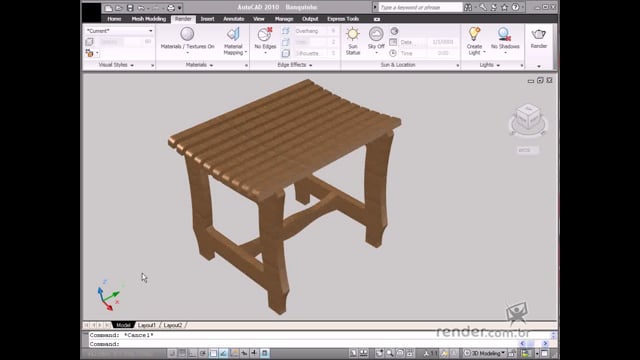Click the View ribbon tab

259,19
